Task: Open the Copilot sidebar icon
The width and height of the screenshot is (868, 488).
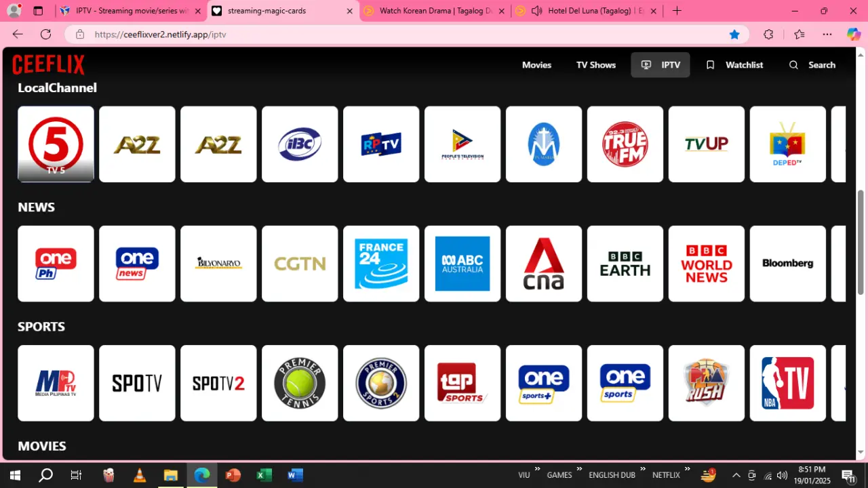Action: (x=854, y=35)
